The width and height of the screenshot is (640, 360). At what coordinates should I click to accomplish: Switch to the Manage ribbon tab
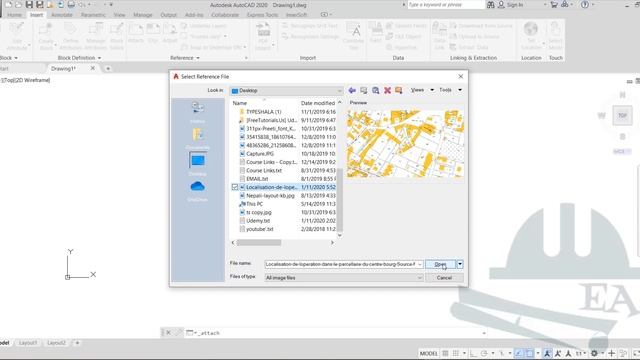143,15
